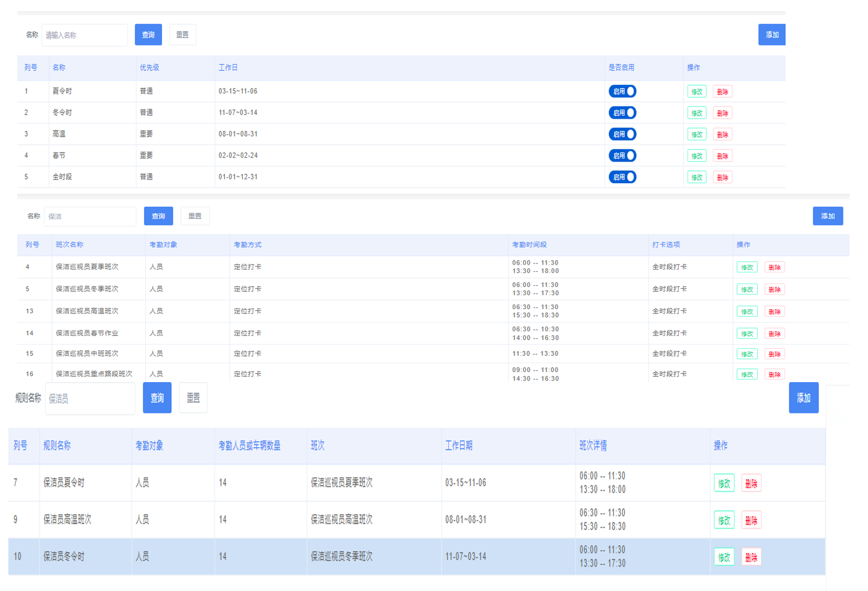Delete the rule 保洁员冬令时
The height and width of the screenshot is (591, 868).
click(751, 557)
